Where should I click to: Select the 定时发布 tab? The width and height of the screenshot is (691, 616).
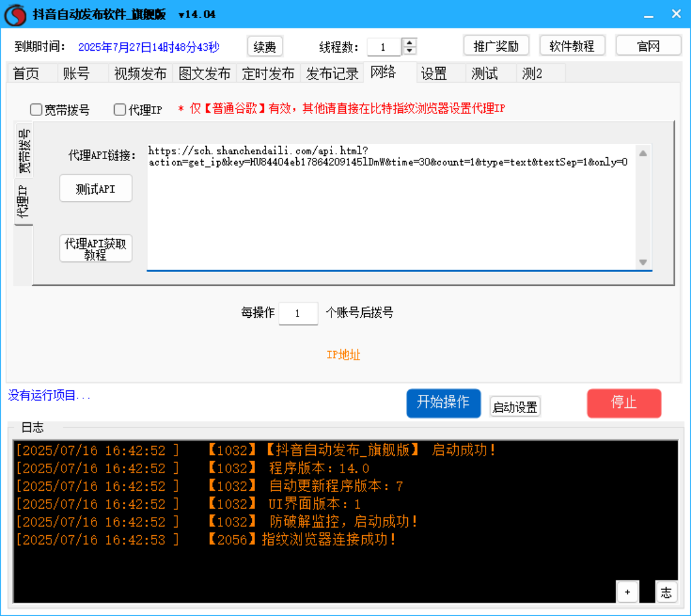point(268,74)
